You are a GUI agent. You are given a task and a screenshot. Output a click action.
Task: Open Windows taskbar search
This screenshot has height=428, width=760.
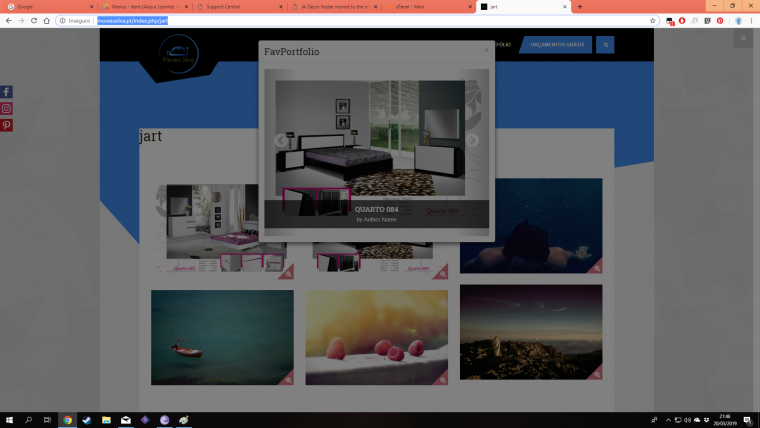pos(29,420)
